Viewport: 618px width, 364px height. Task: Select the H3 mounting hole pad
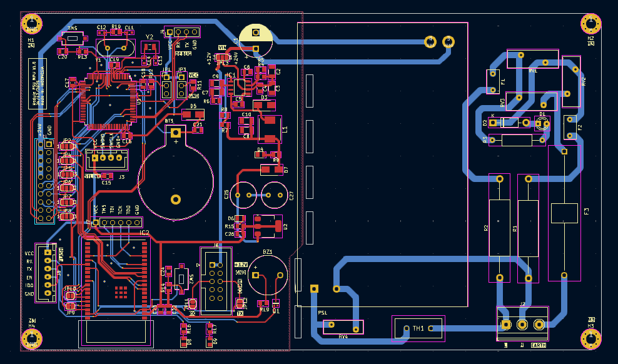pos(591,338)
